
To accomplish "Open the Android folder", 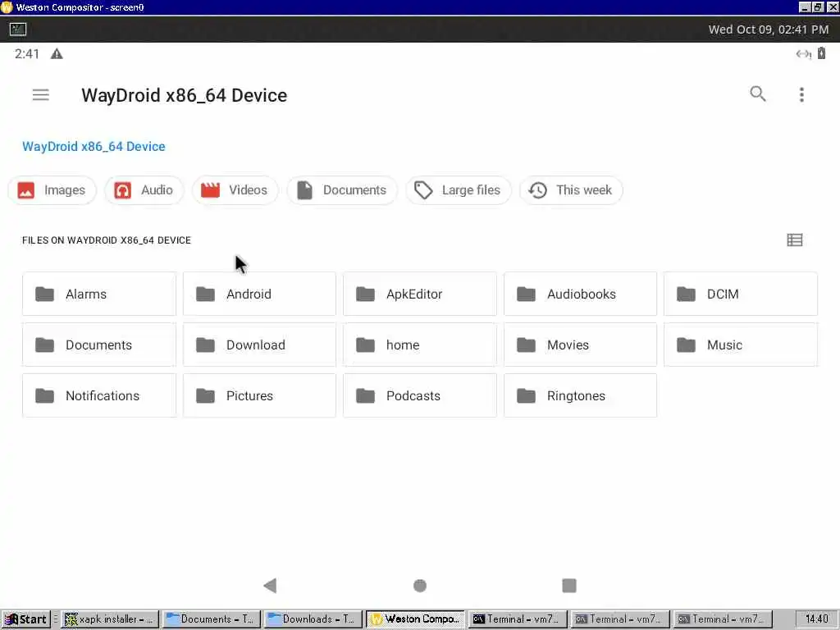I will pos(259,294).
